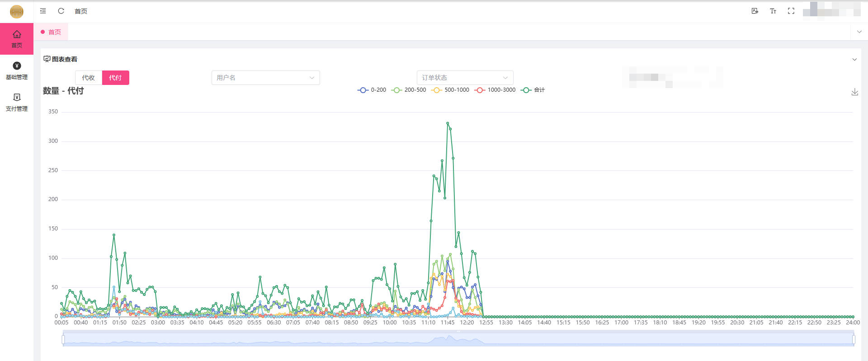
Task: Collapse the sidebar menu icon
Action: coord(43,11)
